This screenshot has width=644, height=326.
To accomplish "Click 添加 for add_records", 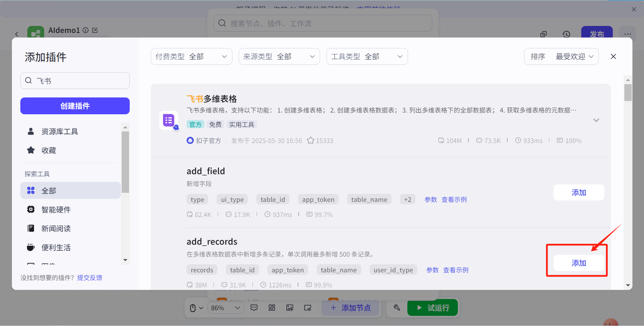I will 579,263.
